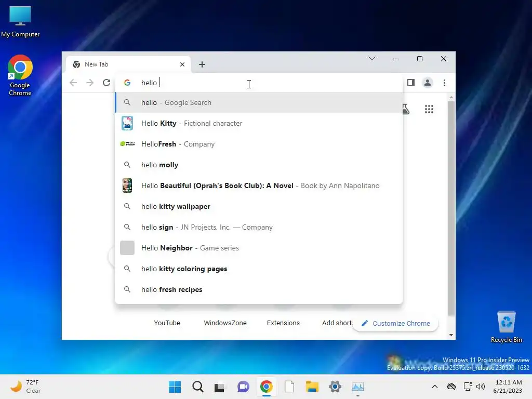Open the volume speaker tray icon
The image size is (532, 399).
click(481, 387)
